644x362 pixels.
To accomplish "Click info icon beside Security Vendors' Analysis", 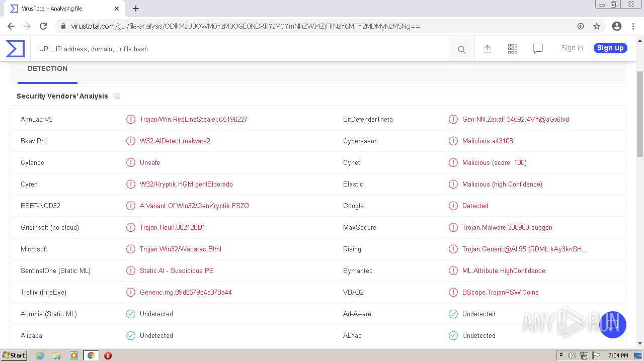I will point(117,96).
